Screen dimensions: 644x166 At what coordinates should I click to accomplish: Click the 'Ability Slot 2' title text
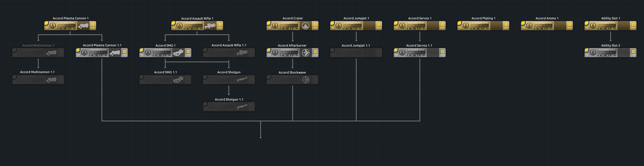[610, 45]
